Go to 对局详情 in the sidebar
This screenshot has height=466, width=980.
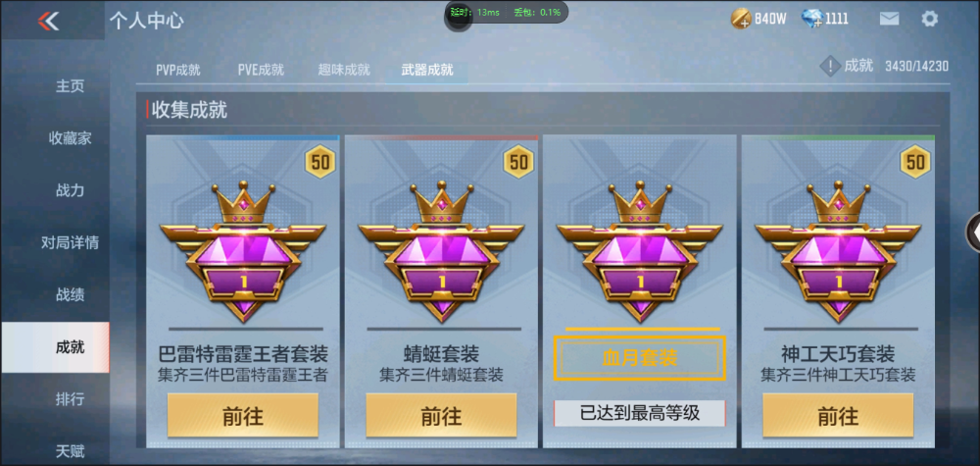pyautogui.click(x=70, y=242)
